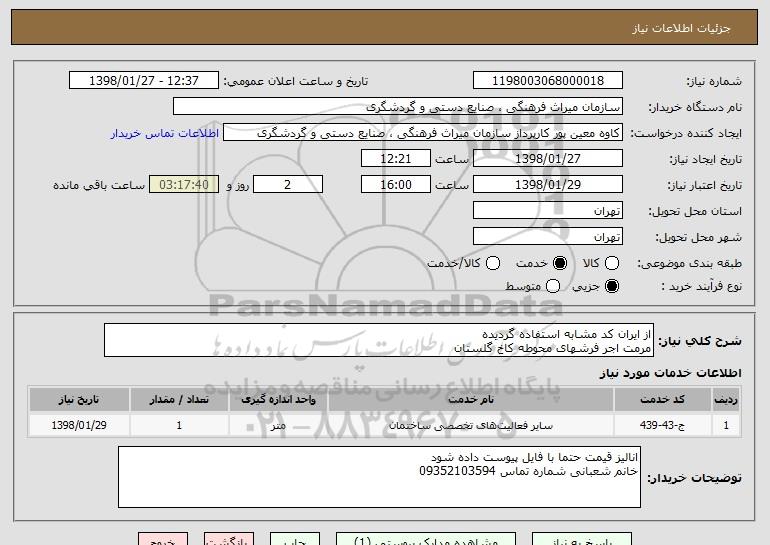Click validity time field 16:00

[x=396, y=185]
